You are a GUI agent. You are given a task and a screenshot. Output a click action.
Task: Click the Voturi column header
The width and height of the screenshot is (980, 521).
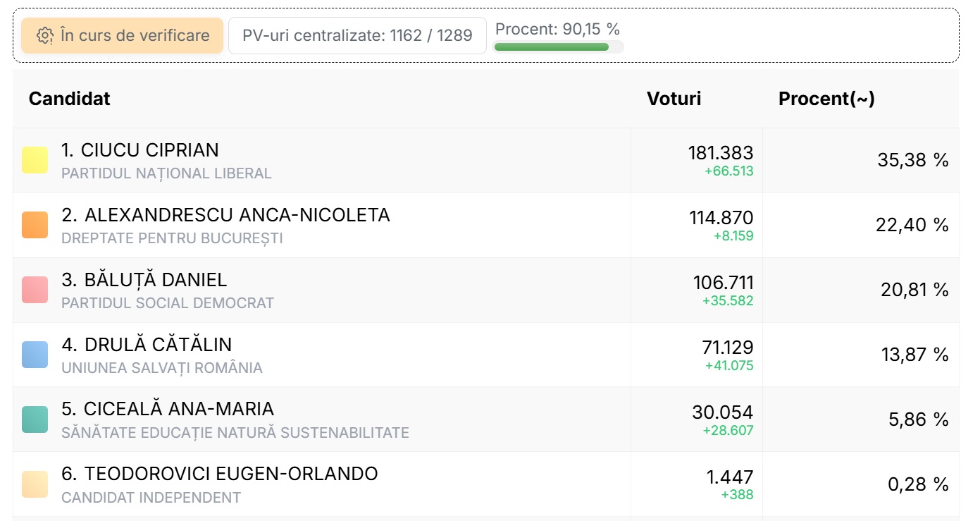674,99
